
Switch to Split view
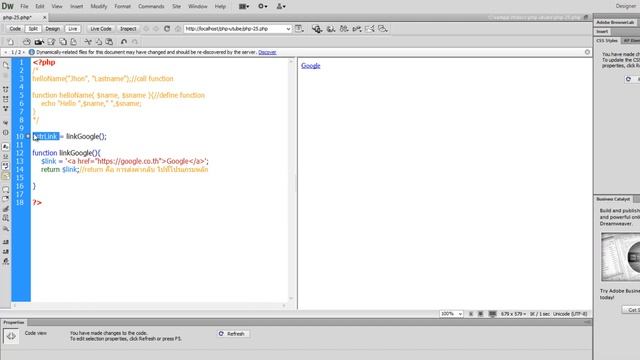pos(33,29)
